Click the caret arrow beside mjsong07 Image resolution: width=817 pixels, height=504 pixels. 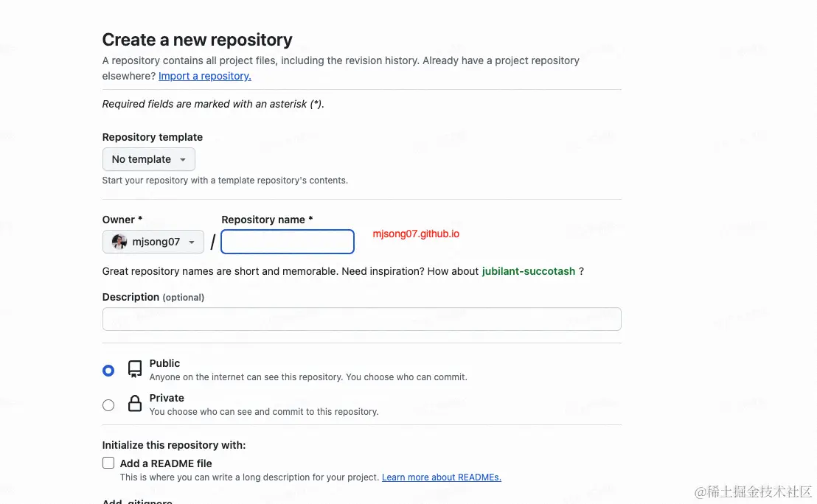point(192,242)
